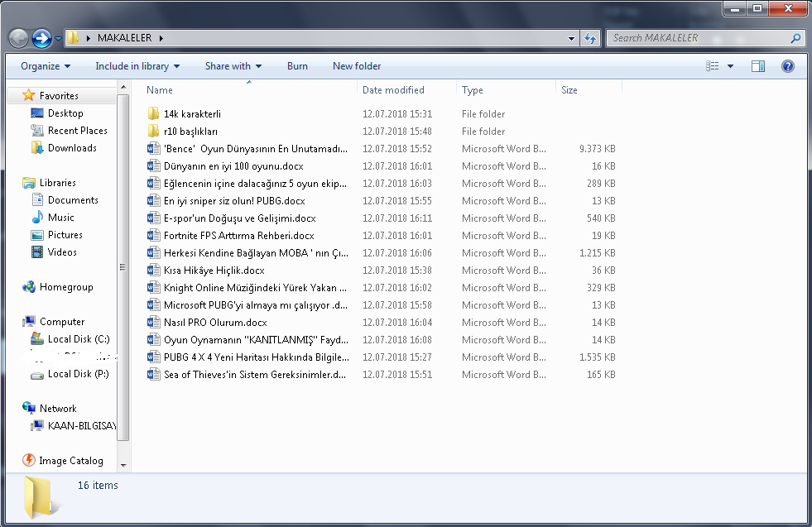Create a New folder

357,66
